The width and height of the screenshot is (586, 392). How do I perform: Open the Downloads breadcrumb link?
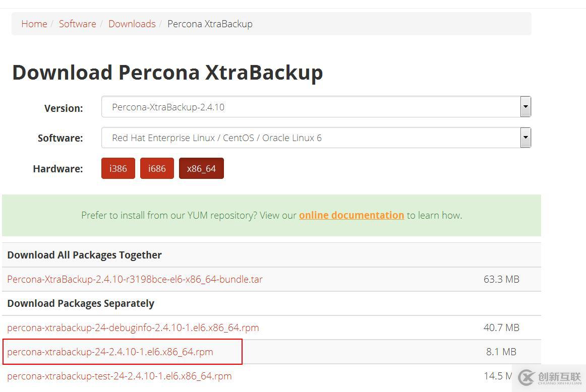pyautogui.click(x=132, y=24)
